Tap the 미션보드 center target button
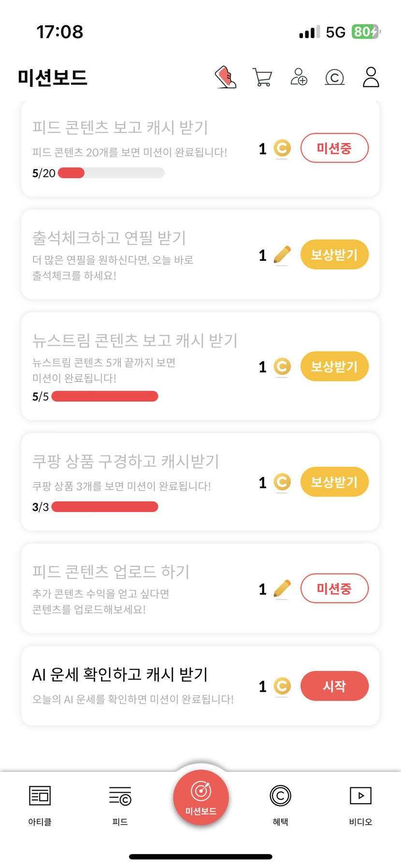The image size is (401, 868). (201, 797)
